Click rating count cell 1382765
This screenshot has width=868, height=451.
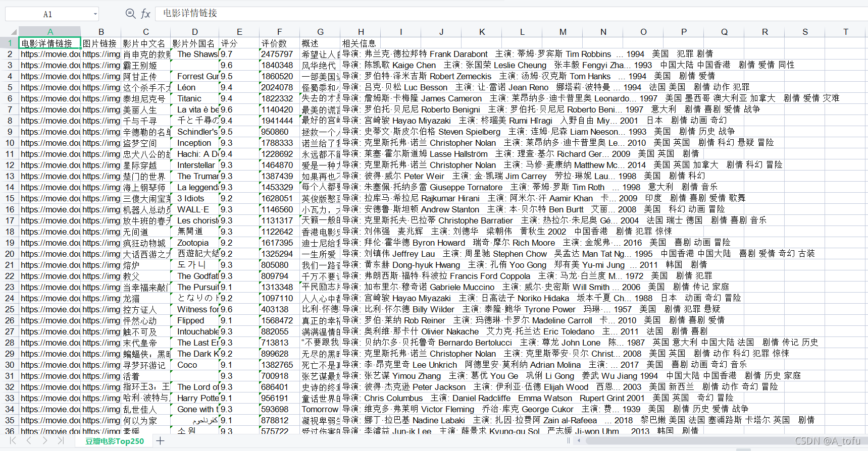(x=279, y=365)
